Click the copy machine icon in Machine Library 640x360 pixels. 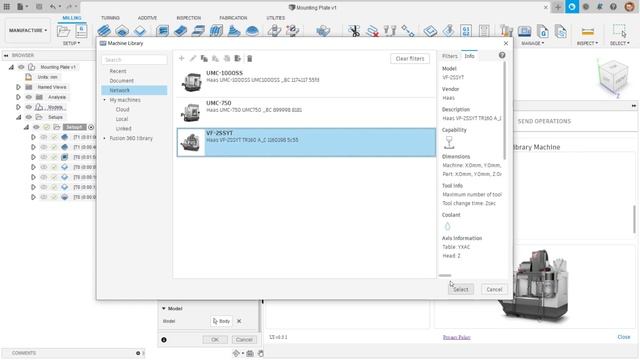tap(204, 58)
